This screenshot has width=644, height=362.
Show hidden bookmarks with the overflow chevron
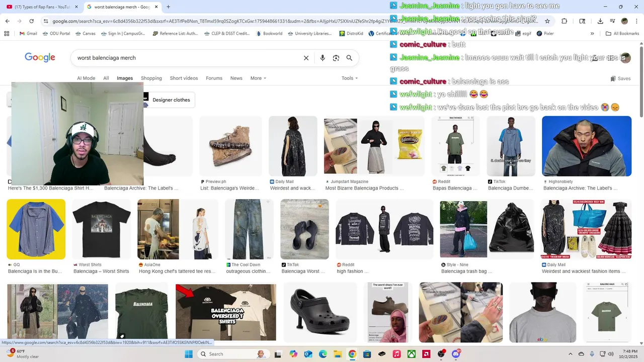592,34
